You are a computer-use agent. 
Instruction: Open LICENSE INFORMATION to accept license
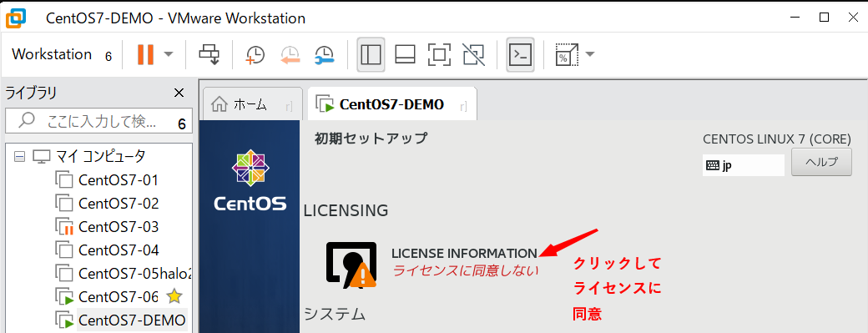click(x=464, y=254)
